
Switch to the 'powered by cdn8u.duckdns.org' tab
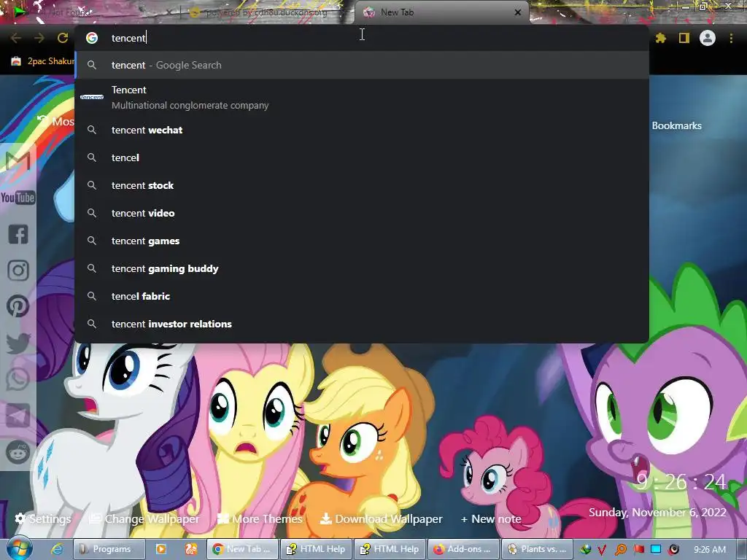click(x=267, y=12)
